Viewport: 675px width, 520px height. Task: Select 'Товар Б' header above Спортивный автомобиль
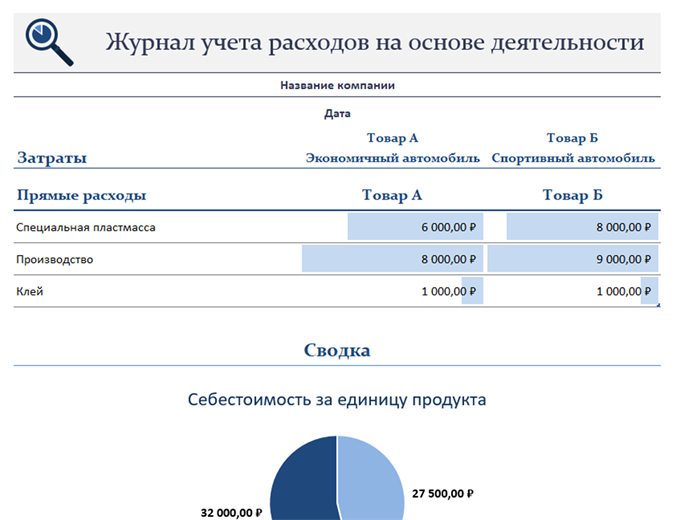(572, 138)
